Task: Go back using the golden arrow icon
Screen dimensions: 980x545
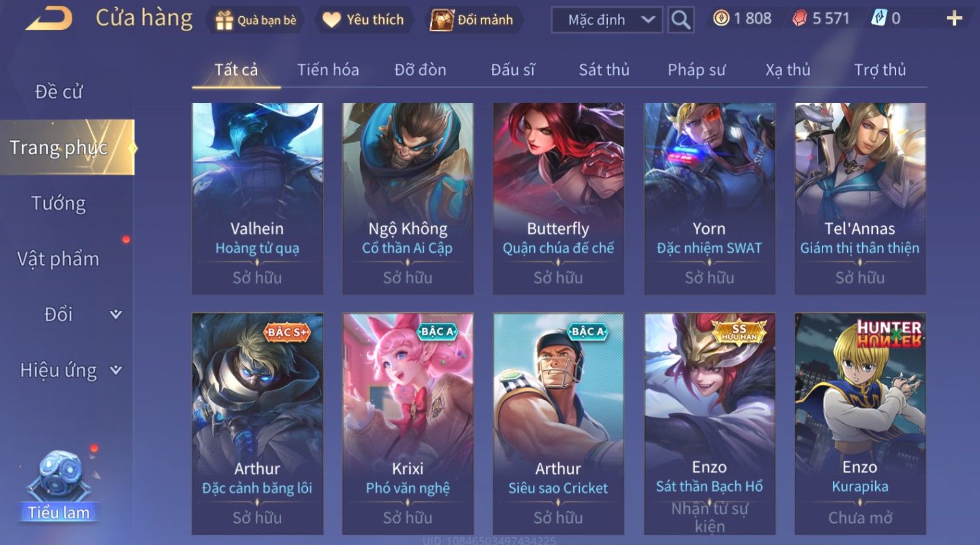Action: (x=49, y=19)
